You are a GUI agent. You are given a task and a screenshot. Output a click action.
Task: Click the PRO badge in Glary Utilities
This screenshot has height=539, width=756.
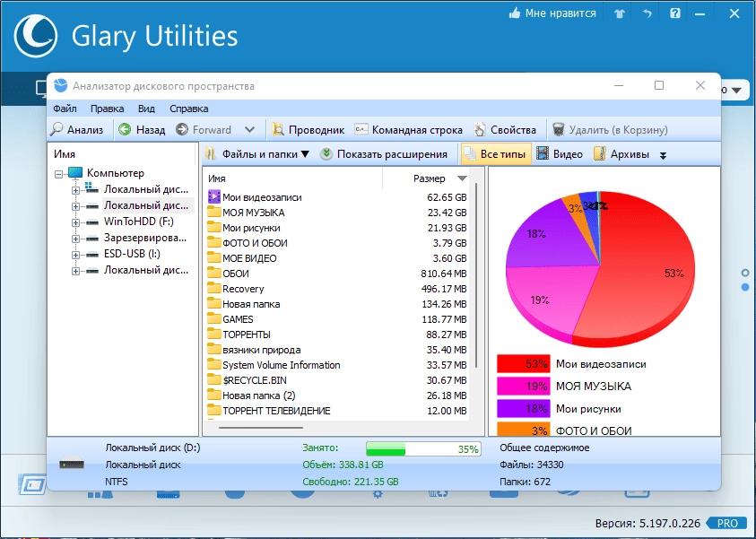pos(726,523)
